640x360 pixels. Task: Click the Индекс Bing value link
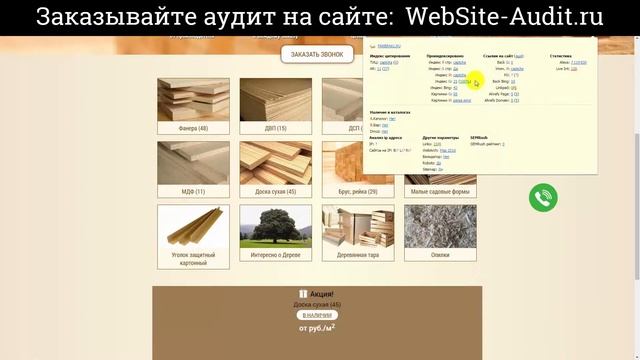tap(455, 88)
